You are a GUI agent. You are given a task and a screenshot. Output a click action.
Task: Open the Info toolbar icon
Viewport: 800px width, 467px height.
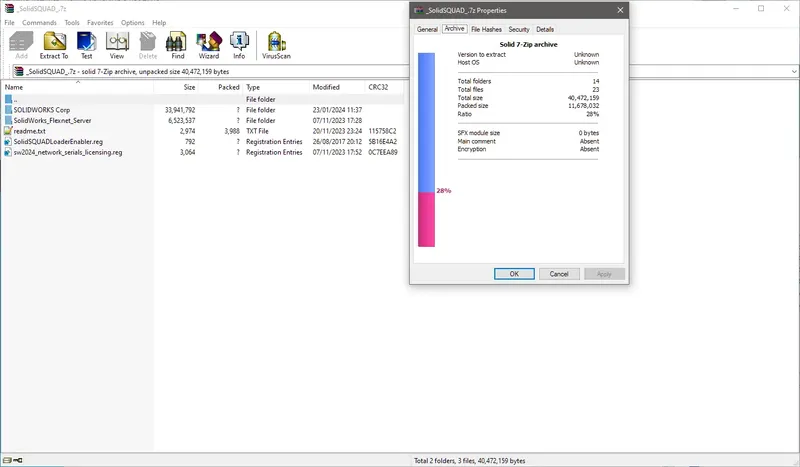239,45
